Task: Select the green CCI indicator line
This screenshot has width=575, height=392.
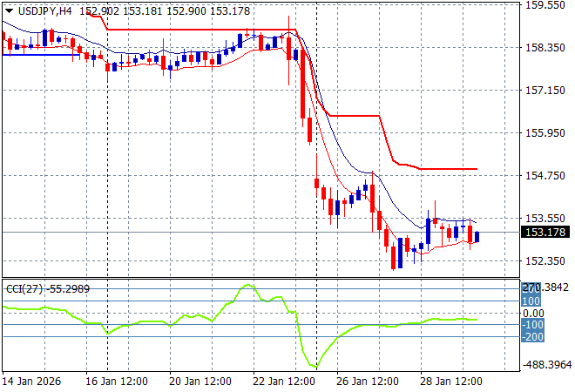Action: [x=240, y=325]
